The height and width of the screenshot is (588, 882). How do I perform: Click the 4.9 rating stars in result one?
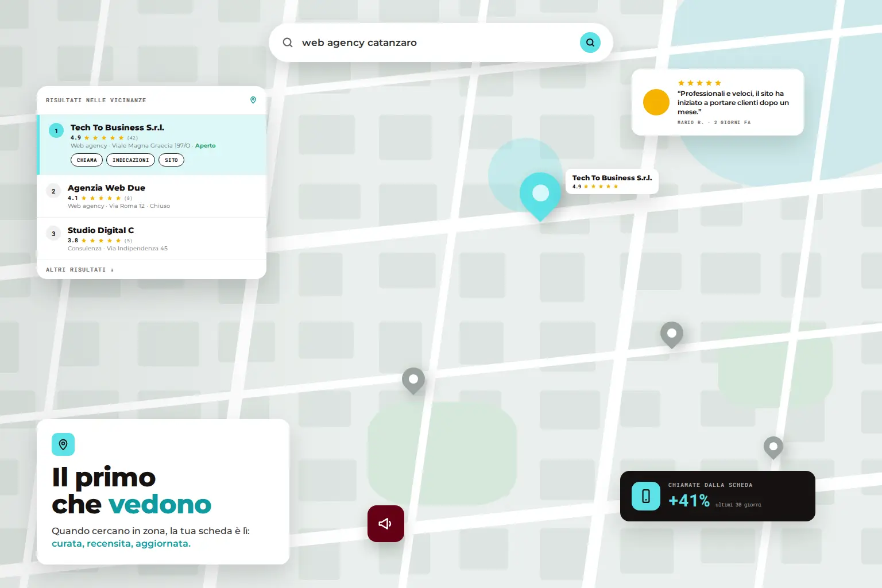tap(104, 138)
